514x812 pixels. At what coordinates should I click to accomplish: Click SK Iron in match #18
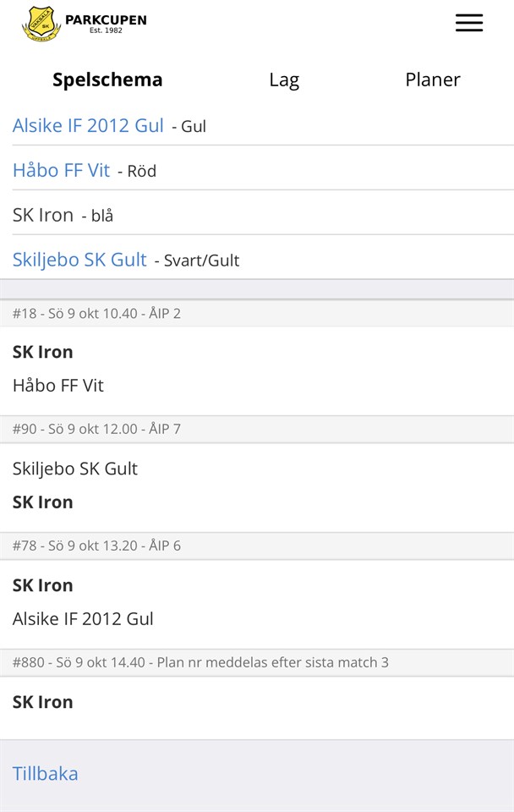coord(43,352)
